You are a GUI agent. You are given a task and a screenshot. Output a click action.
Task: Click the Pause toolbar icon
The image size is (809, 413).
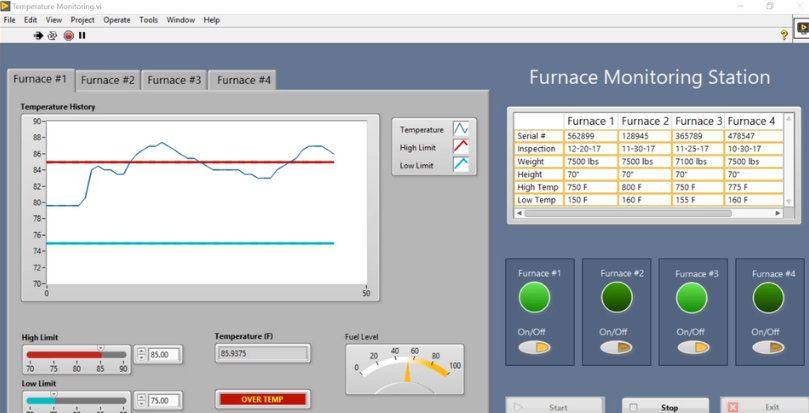(82, 35)
